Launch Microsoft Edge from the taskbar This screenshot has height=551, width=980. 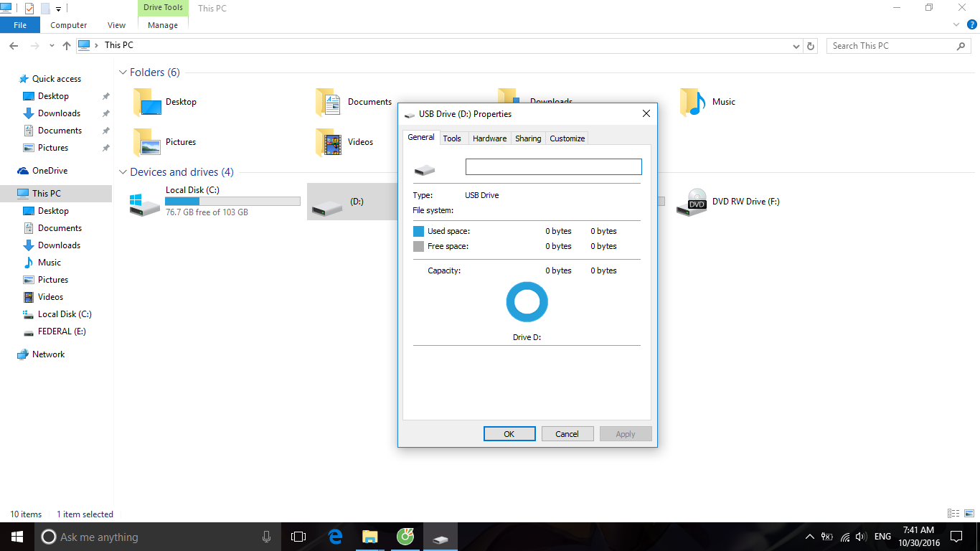click(335, 537)
